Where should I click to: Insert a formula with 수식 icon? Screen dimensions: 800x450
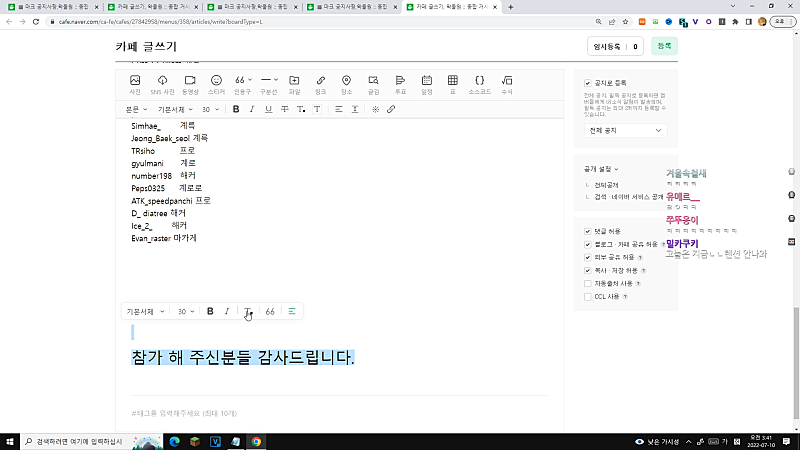click(507, 85)
